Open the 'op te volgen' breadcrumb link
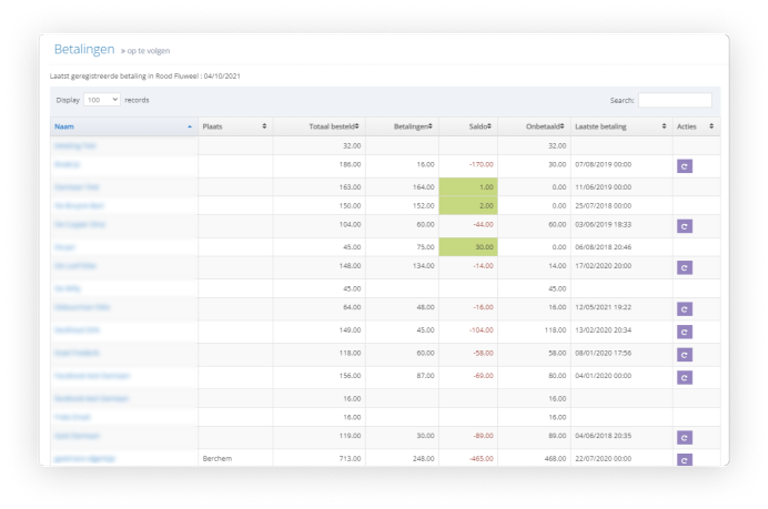This screenshot has width=768, height=509. click(148, 50)
